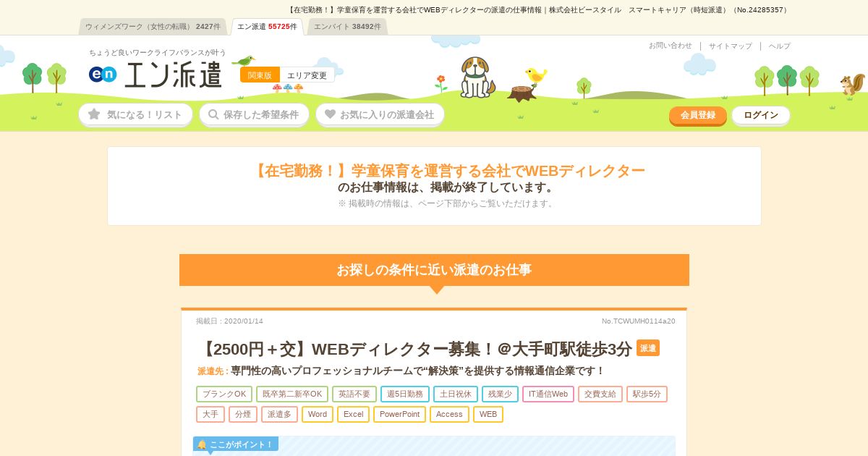Click the 関東版 area button
Screen dimensions: 868x456
pos(260,75)
